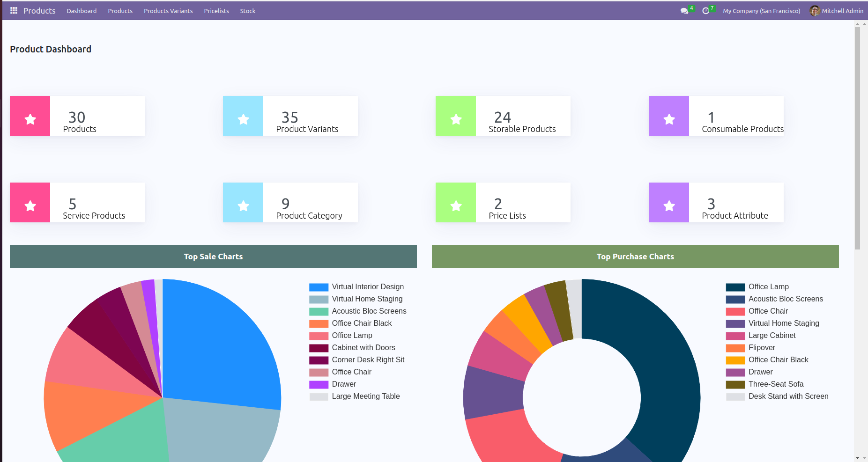Screen dimensions: 868x462
Task: Toggle Large Meeting Table legend entry
Action: [x=355, y=396]
